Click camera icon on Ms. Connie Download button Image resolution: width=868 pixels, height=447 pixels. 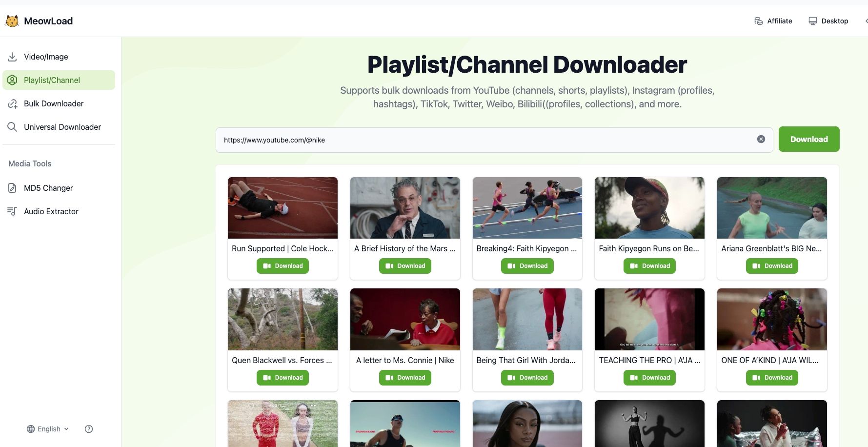coord(389,378)
